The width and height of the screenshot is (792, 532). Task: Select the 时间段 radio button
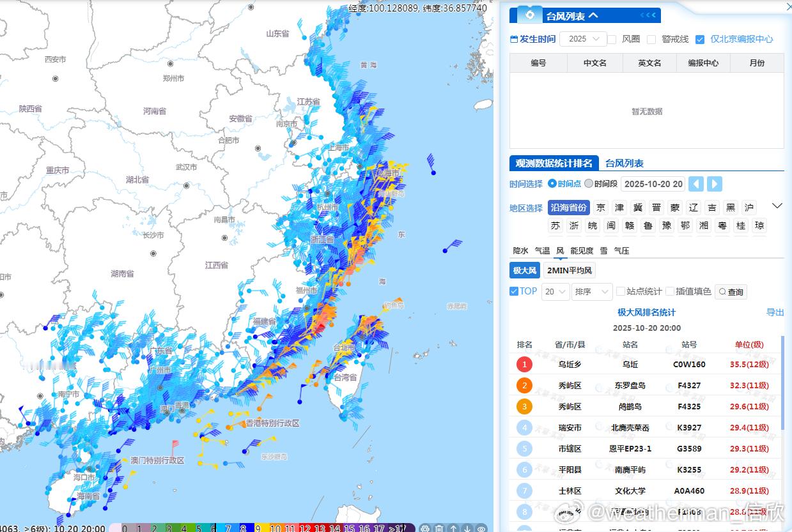589,184
